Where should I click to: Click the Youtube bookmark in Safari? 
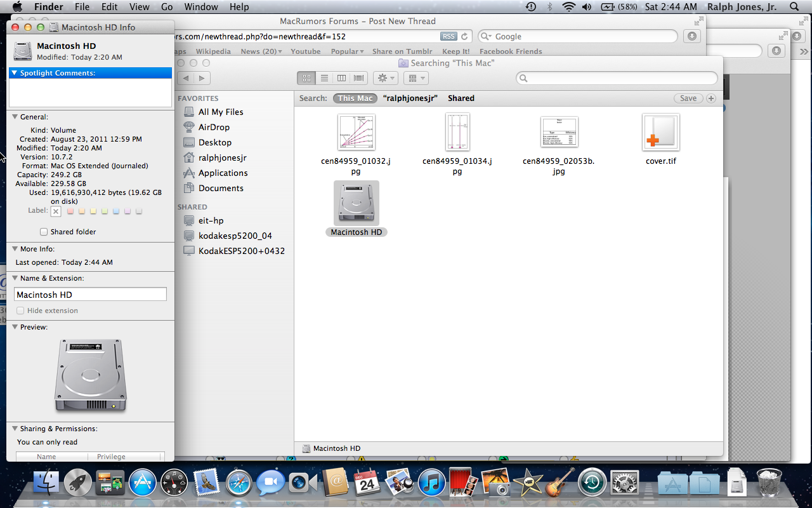pos(306,51)
